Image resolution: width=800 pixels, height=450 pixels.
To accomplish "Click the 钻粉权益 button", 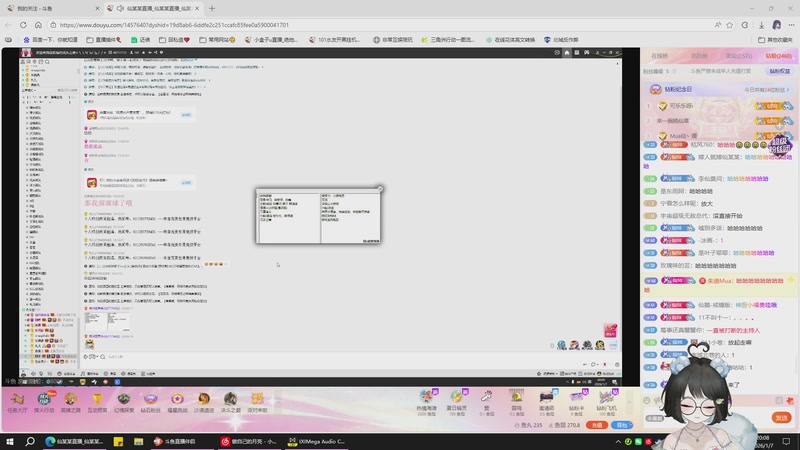I will 780,71.
